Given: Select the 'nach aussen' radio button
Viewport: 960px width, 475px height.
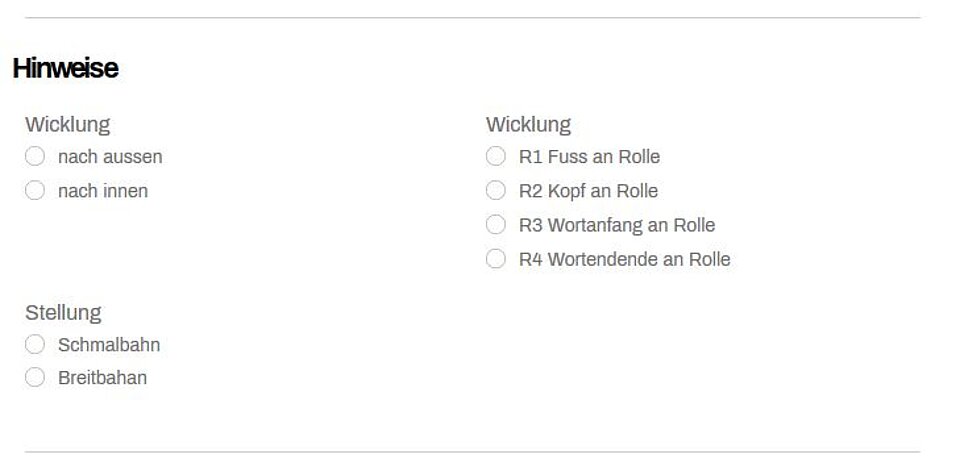Looking at the screenshot, I should 35,156.
